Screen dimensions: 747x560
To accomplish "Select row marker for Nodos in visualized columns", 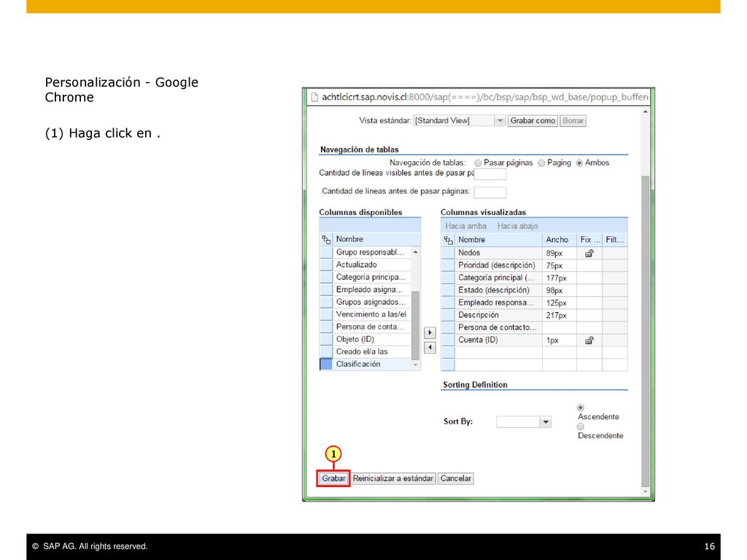I will [x=449, y=253].
